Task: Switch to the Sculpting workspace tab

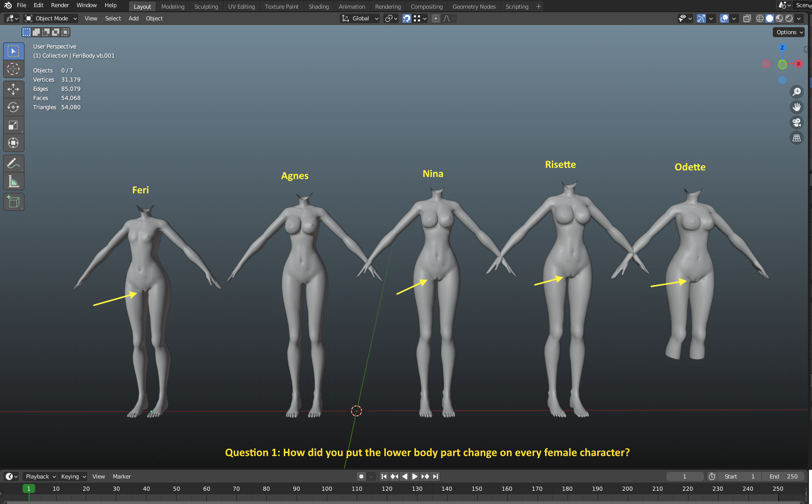Action: pos(206,7)
